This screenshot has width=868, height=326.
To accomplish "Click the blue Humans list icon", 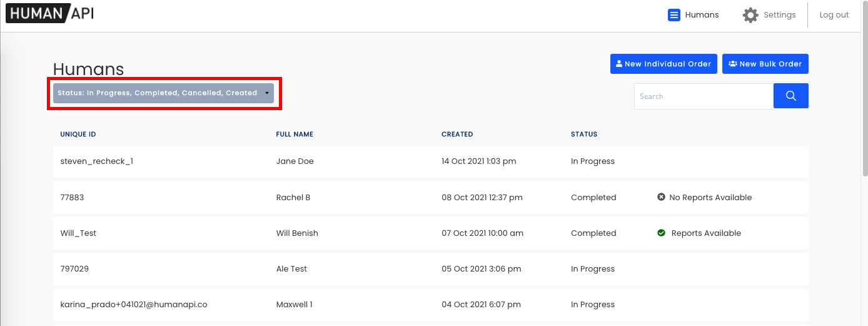I will click(674, 15).
